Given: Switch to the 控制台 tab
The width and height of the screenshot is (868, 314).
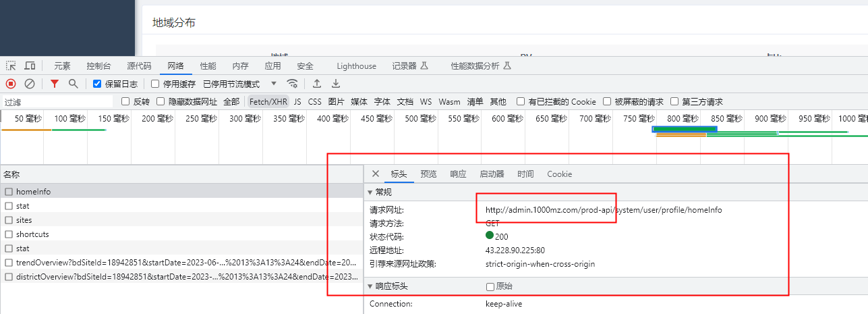Looking at the screenshot, I should click(98, 66).
